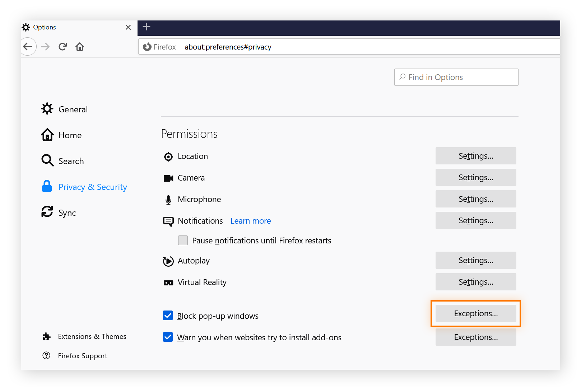Open pop-up blocker Exceptions
Screen dimensions: 581x392
476,313
